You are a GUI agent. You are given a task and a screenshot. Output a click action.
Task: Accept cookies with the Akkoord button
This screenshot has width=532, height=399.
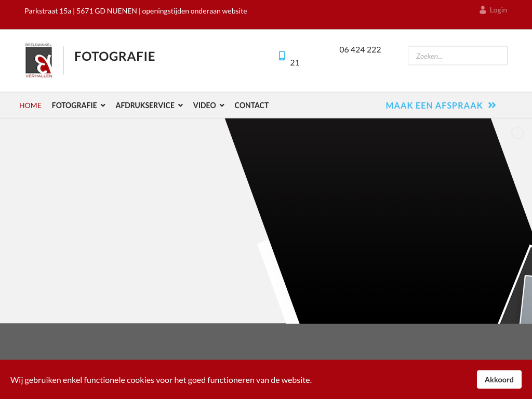[499, 380]
